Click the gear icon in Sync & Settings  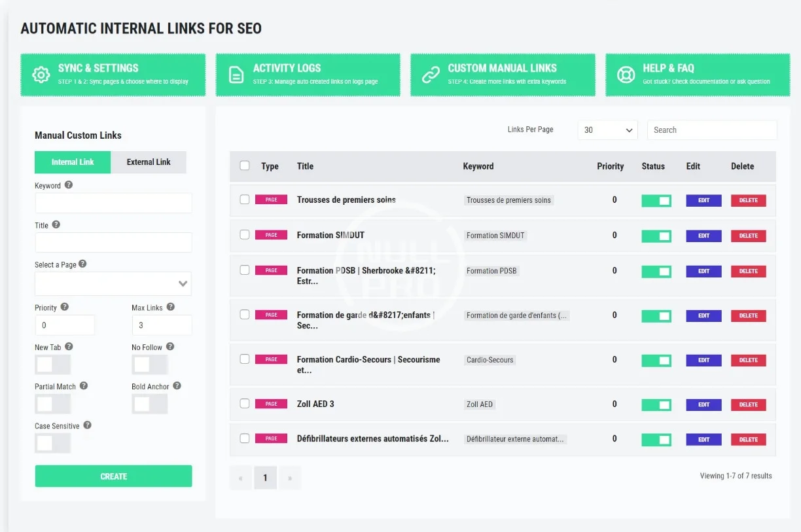[x=41, y=75]
